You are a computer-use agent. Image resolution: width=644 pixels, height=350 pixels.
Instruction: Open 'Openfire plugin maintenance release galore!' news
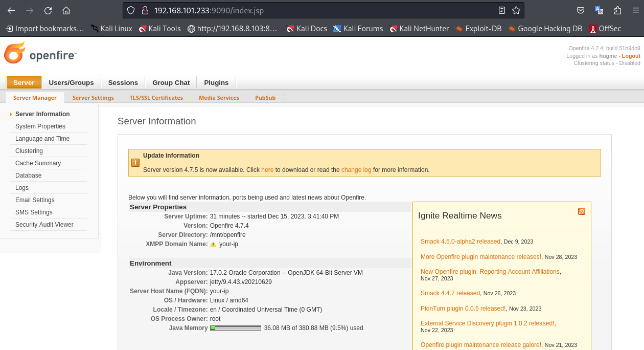tap(481, 345)
